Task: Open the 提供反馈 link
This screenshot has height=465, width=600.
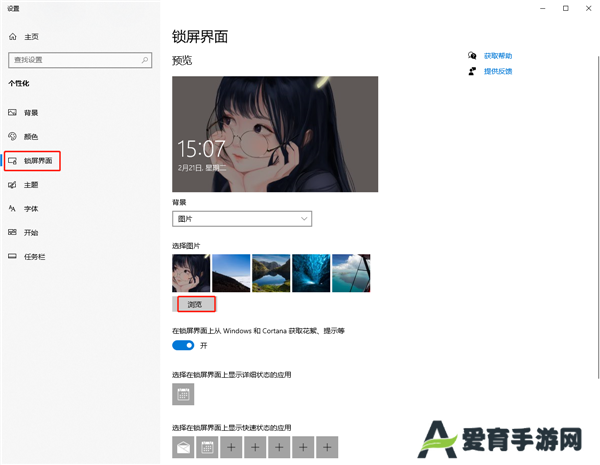Action: pyautogui.click(x=498, y=71)
